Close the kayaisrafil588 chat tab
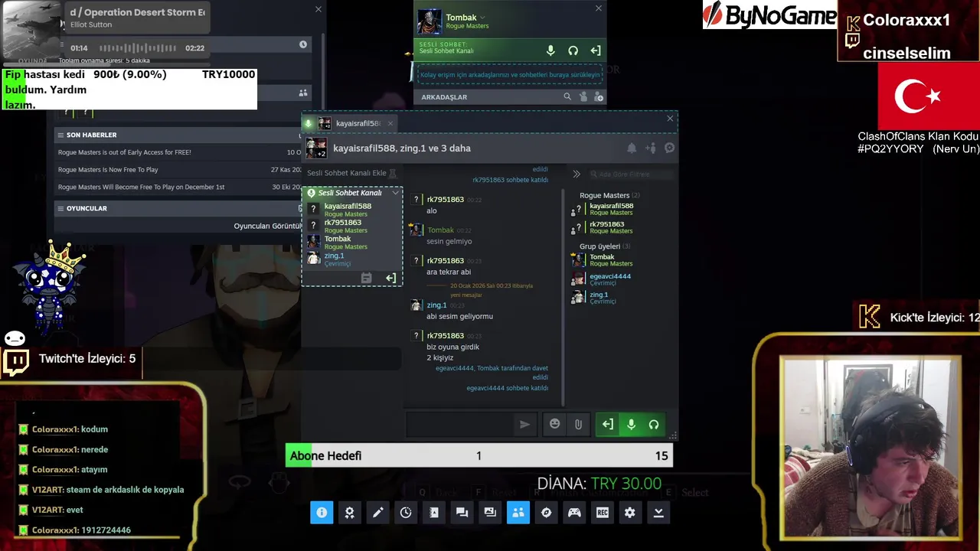The height and width of the screenshot is (551, 980). point(390,123)
